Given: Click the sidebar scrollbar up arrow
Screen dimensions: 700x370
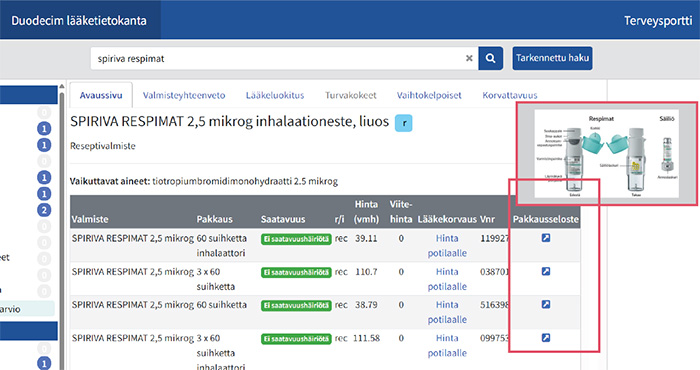Looking at the screenshot, I should (62, 86).
